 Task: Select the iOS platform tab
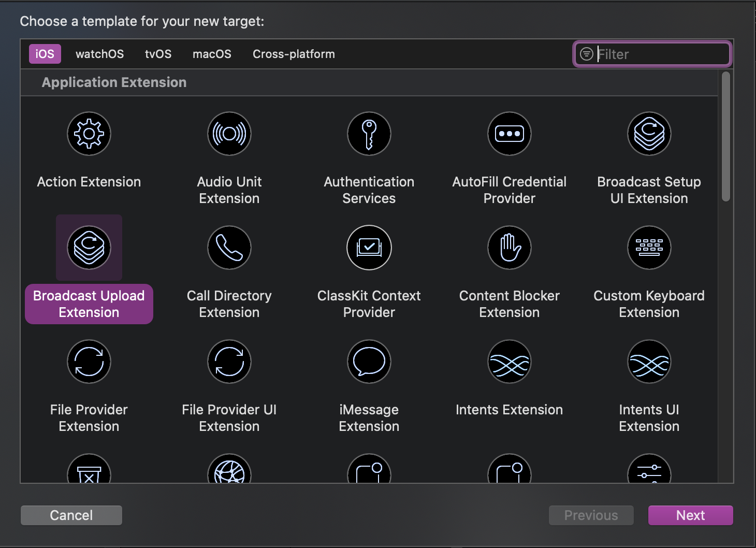coord(45,54)
